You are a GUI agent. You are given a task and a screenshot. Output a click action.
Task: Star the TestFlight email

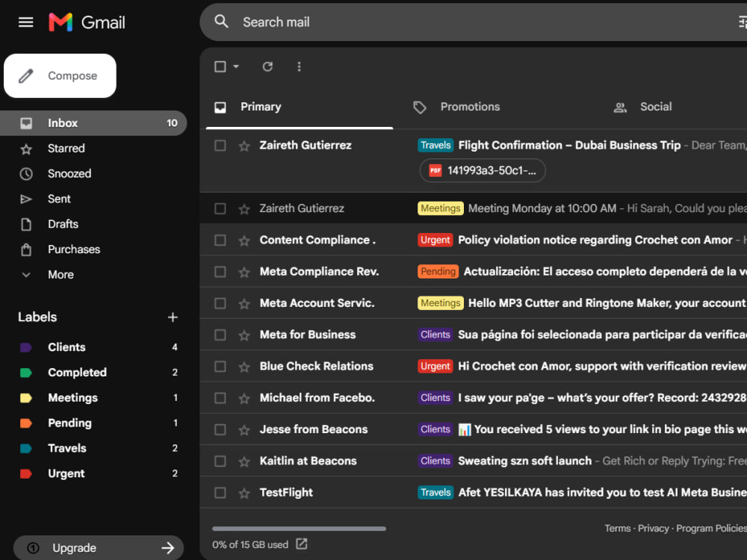[x=244, y=494]
